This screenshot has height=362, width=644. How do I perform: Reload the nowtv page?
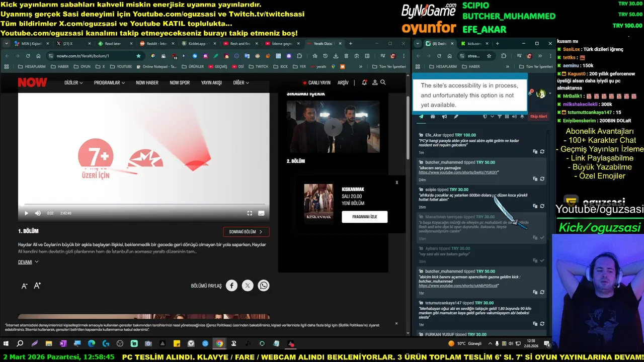pos(28,56)
